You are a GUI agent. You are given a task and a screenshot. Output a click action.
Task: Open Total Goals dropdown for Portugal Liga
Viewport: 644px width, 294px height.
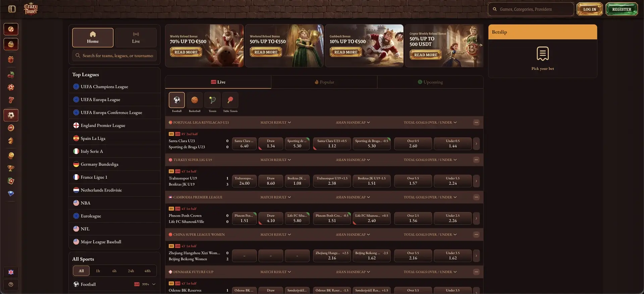430,122
